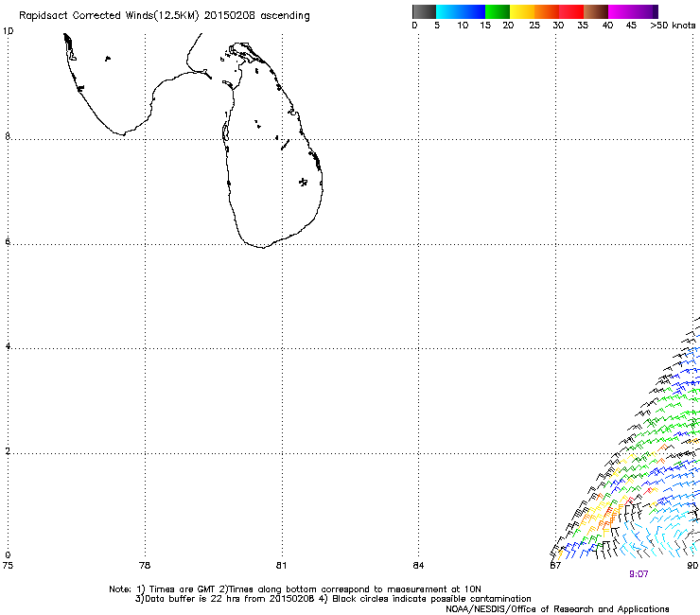The image size is (700, 615).
Task: Click the red 30-35 knots legend segment
Action: pyautogui.click(x=571, y=11)
